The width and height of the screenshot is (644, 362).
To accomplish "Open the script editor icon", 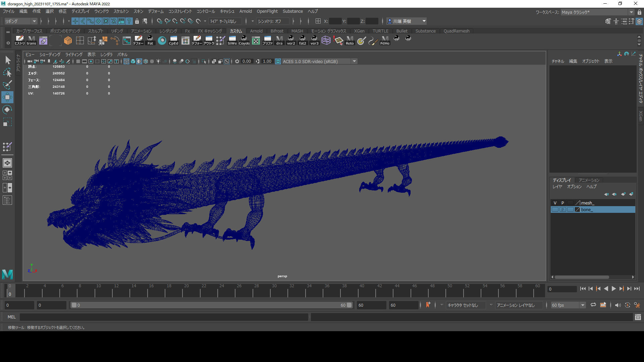I will click(x=638, y=317).
